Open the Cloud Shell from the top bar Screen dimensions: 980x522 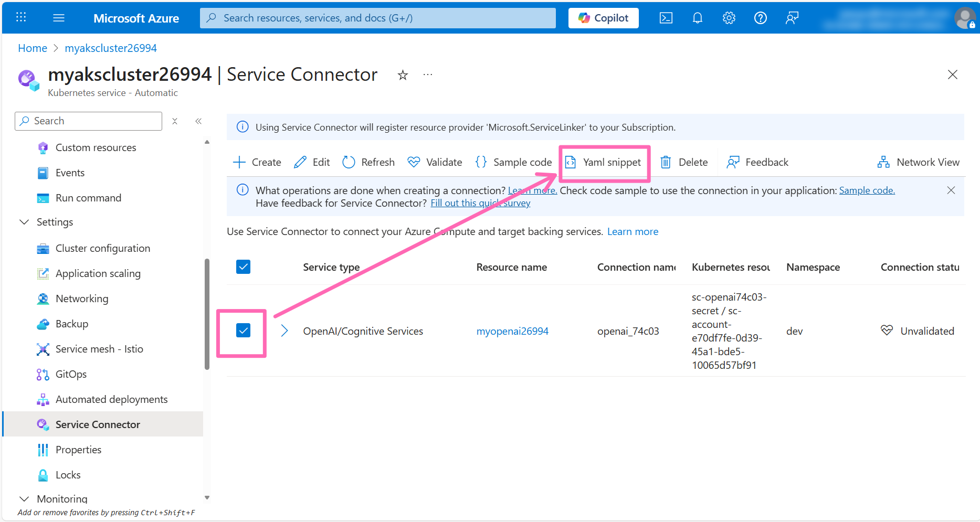point(666,17)
